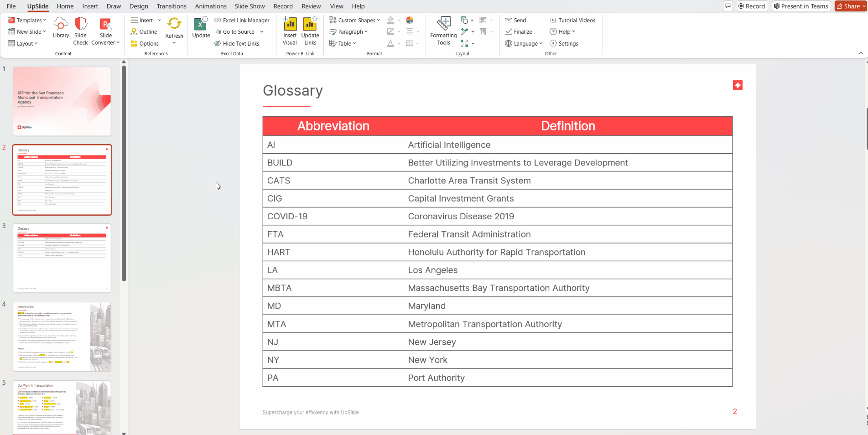Click the shapes alignment layout icon
The image size is (868, 435).
464,20
